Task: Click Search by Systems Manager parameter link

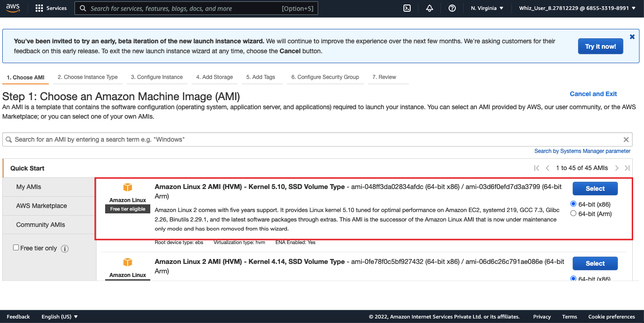Action: click(583, 151)
